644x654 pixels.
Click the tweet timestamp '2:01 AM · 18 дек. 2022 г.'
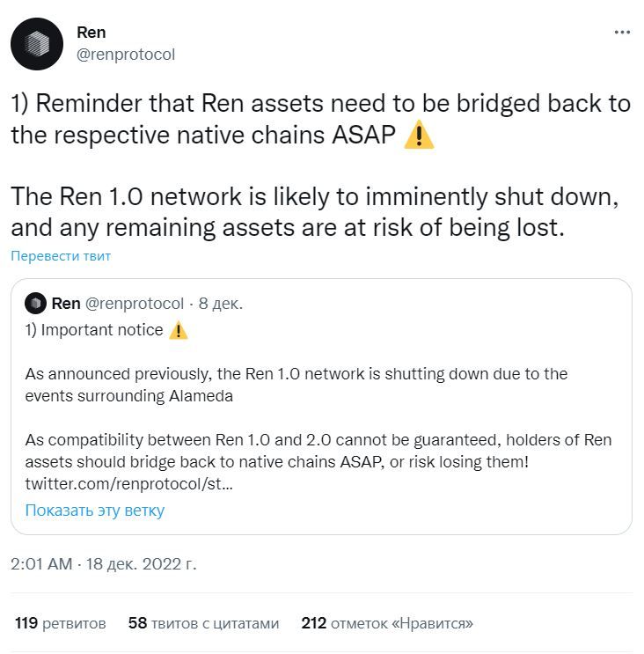pyautogui.click(x=103, y=564)
